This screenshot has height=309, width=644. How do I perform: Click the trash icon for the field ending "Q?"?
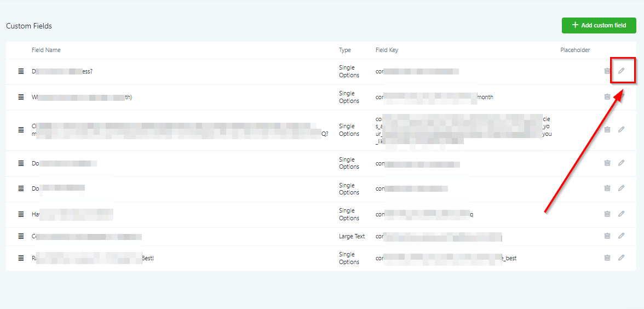click(607, 129)
